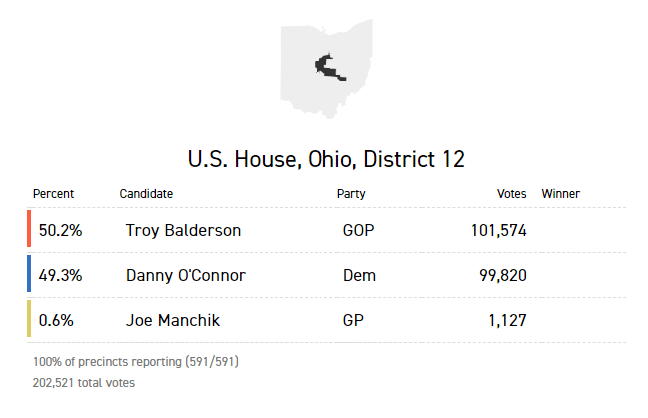648x418 pixels.
Task: Click the highlighted District 12 shape
Action: pos(328,68)
